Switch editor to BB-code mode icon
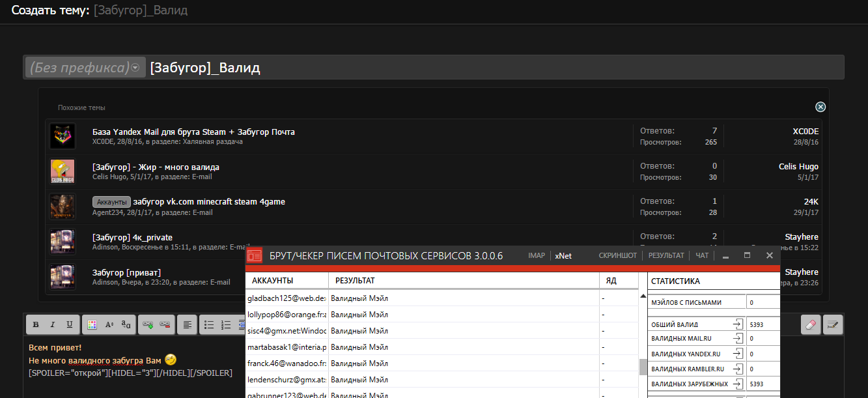 [832, 324]
